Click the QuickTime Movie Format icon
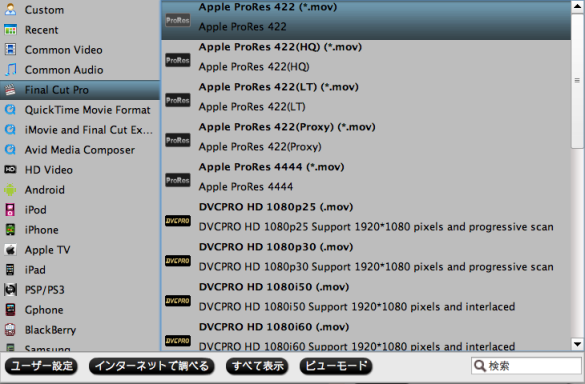The image size is (585, 384). (10, 110)
